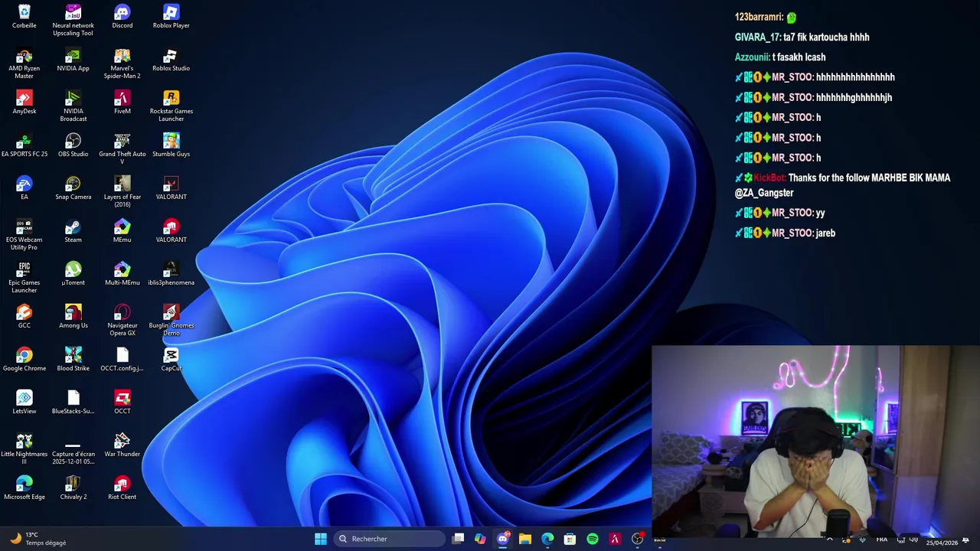Select Burglin' Gnomes Demo icon
The height and width of the screenshot is (551, 980).
171,321
